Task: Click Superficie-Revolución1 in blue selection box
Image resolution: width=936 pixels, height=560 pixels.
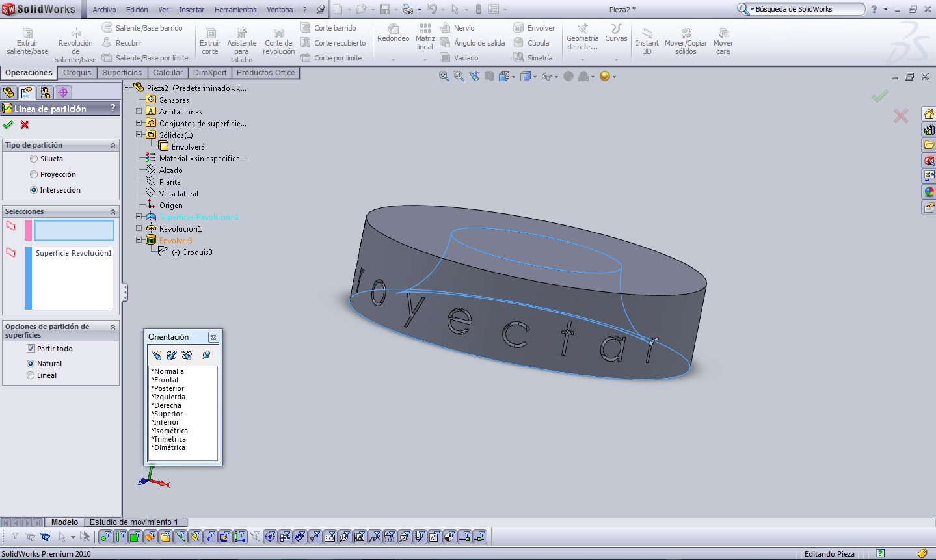Action: tap(74, 253)
